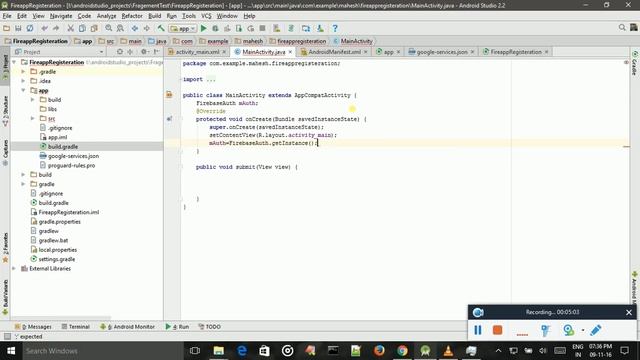Click the Synchronize toolbar icon
640x360 pixels.
30,28
